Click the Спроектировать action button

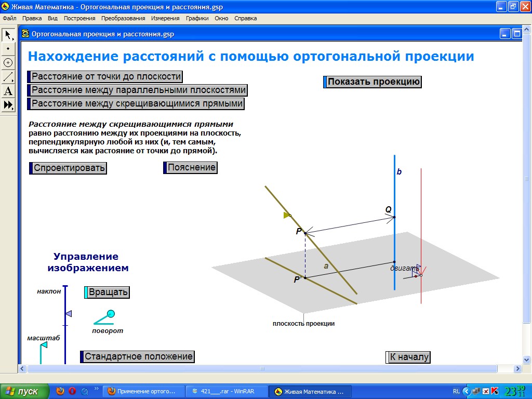coord(69,168)
